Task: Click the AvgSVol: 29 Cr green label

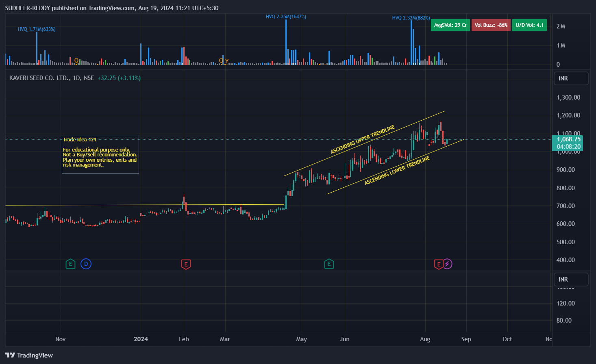Action: pyautogui.click(x=450, y=25)
